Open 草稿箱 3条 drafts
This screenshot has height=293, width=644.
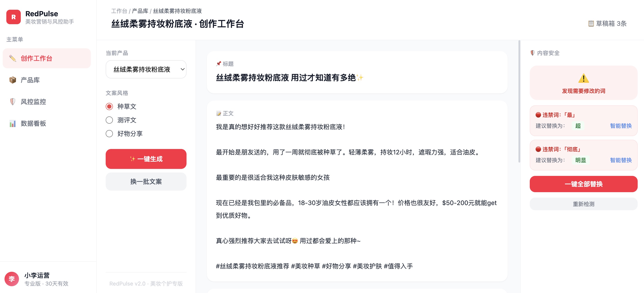[607, 24]
